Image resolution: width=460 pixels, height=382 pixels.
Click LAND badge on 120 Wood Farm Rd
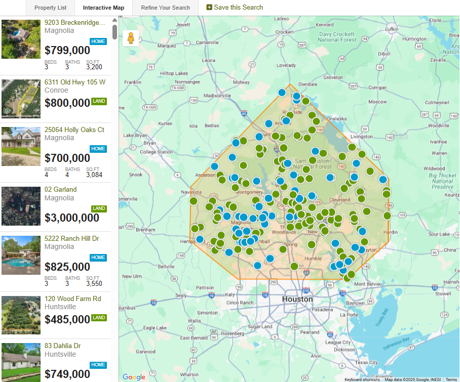tap(99, 318)
